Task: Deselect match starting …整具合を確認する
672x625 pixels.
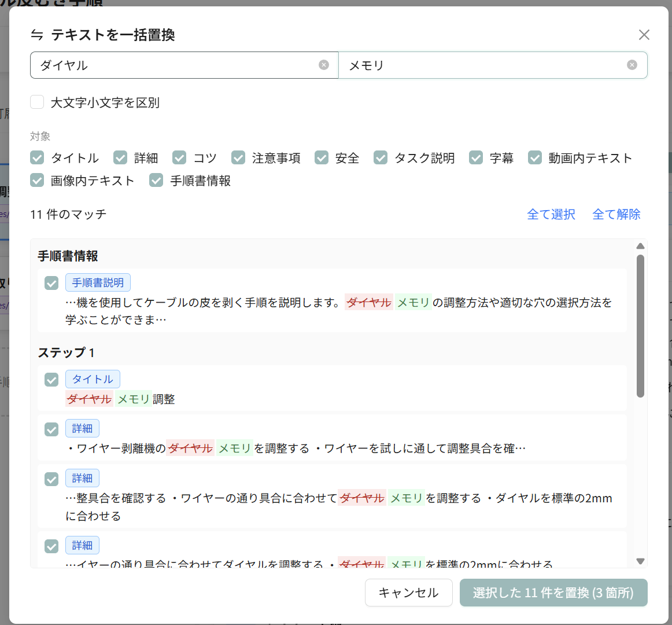Action: point(51,479)
